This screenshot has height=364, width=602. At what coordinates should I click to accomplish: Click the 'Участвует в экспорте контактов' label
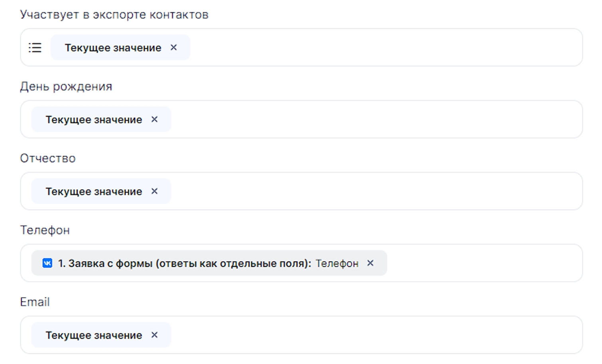[114, 15]
